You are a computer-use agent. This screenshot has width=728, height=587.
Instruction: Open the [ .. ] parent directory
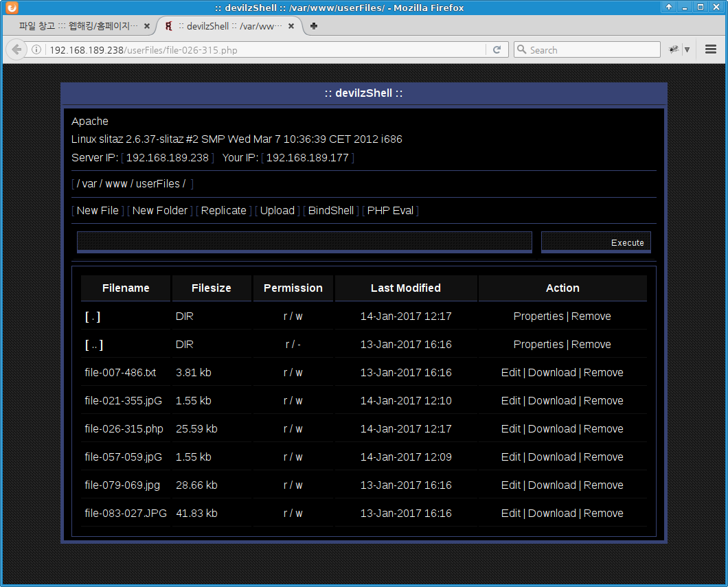tap(94, 345)
